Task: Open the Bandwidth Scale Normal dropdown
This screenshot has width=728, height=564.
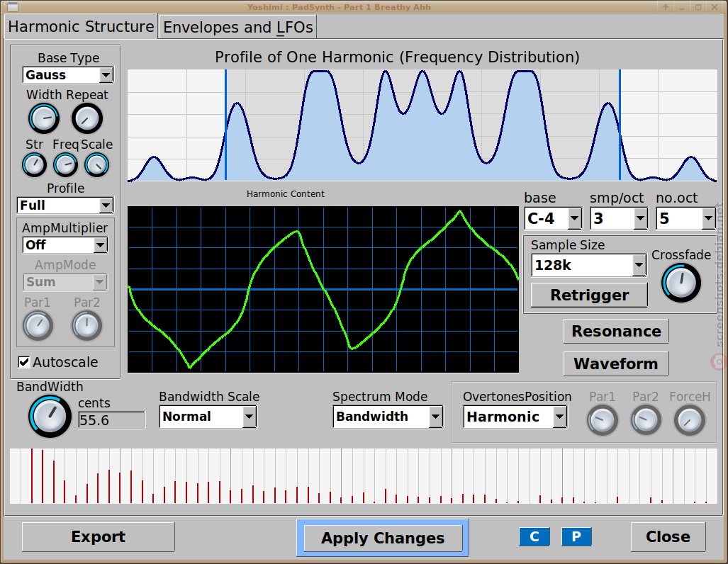Action: click(x=208, y=417)
